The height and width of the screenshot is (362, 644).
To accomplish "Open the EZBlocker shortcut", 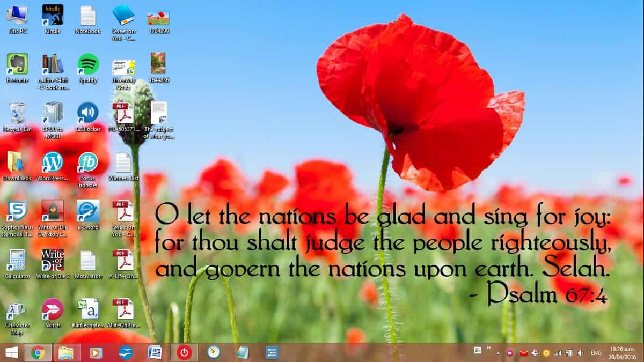I will (88, 113).
